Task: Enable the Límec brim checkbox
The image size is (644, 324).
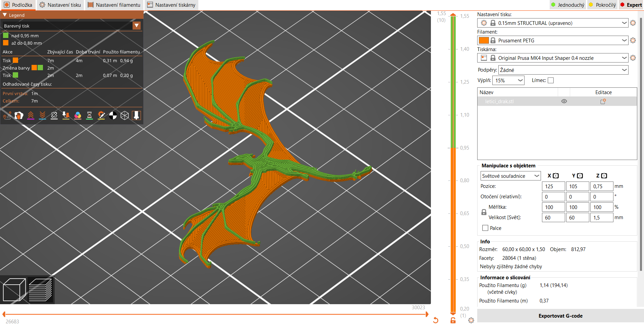Action: click(x=551, y=80)
